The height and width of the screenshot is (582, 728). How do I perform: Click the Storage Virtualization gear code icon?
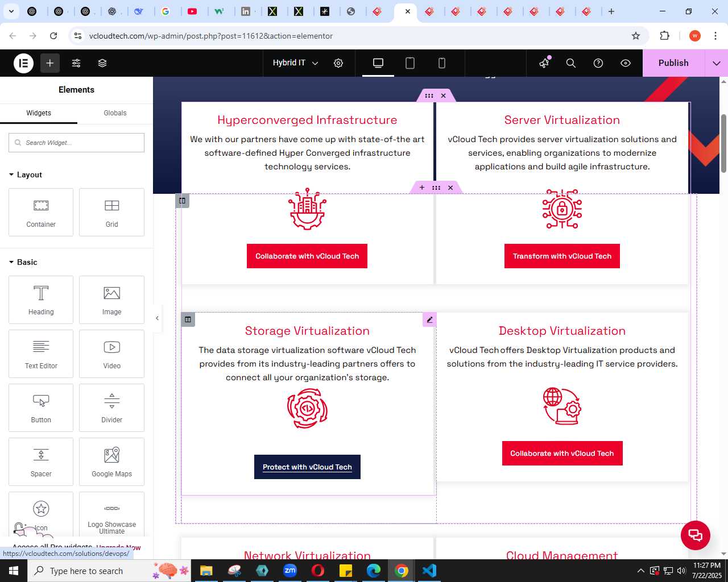tap(307, 409)
